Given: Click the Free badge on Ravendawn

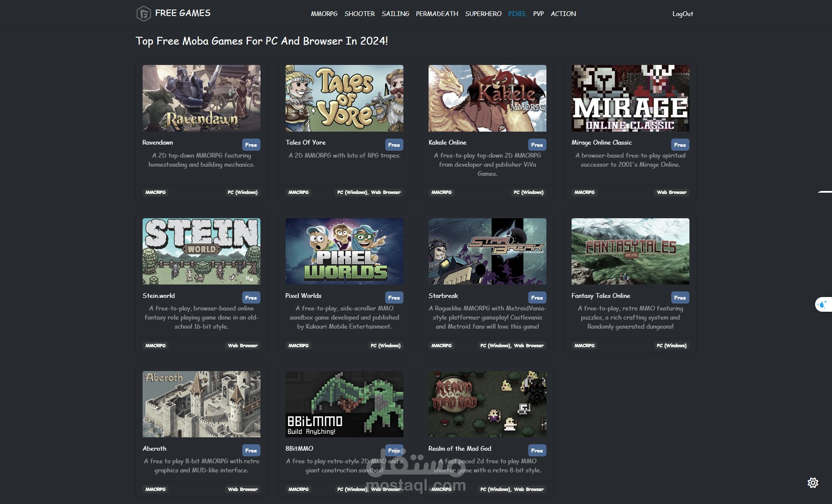Looking at the screenshot, I should [x=251, y=145].
